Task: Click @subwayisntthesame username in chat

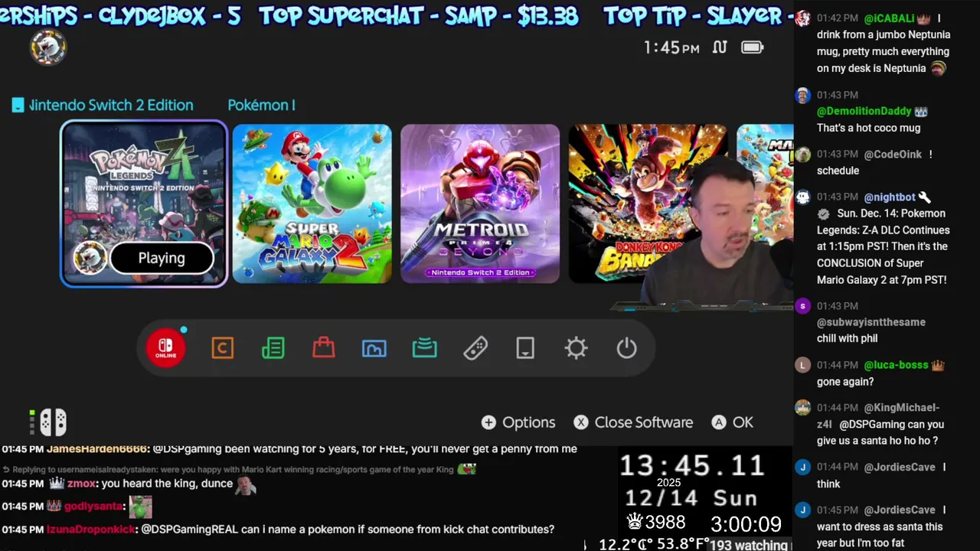Action: (871, 322)
